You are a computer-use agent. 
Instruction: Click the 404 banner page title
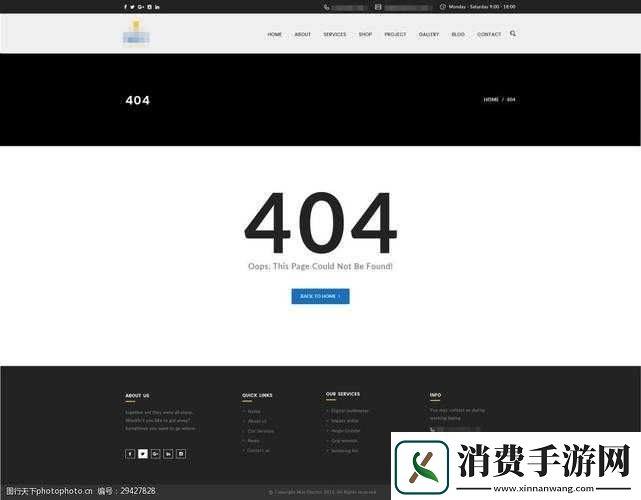tap(138, 100)
